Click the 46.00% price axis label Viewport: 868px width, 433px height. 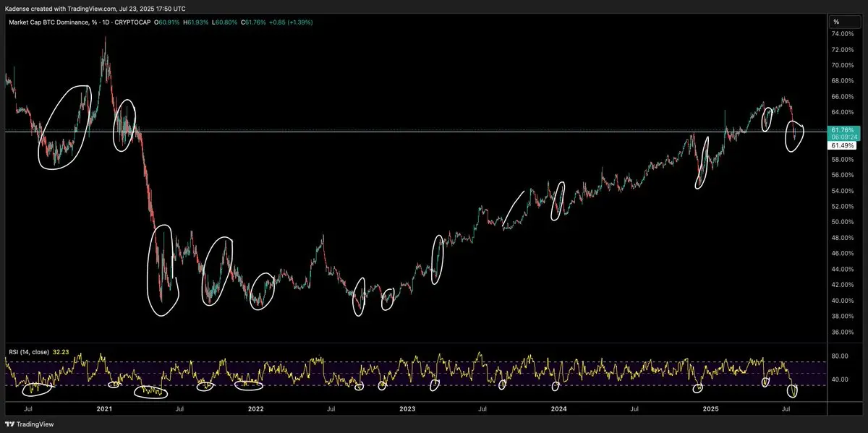click(843, 254)
